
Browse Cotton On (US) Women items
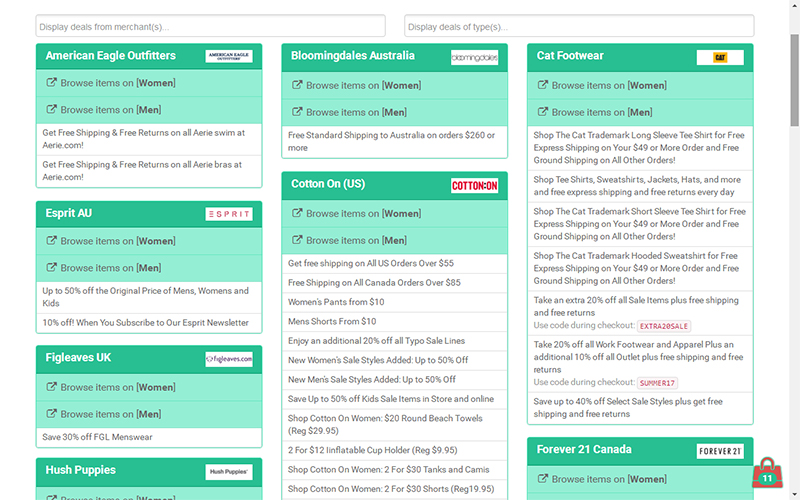(394, 213)
